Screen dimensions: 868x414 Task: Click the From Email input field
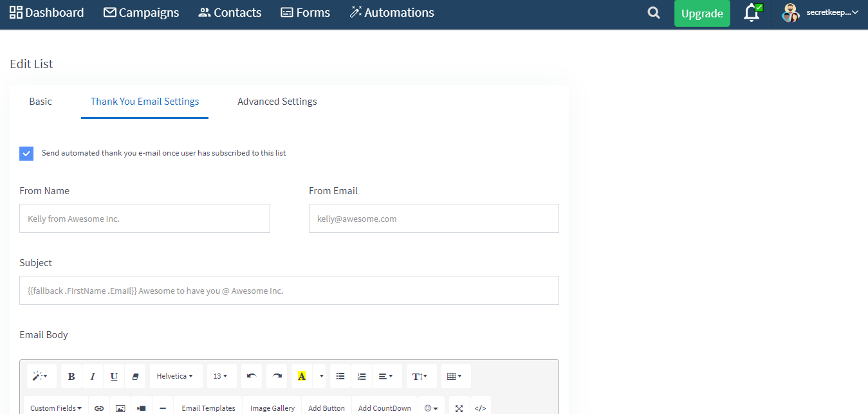coord(434,219)
